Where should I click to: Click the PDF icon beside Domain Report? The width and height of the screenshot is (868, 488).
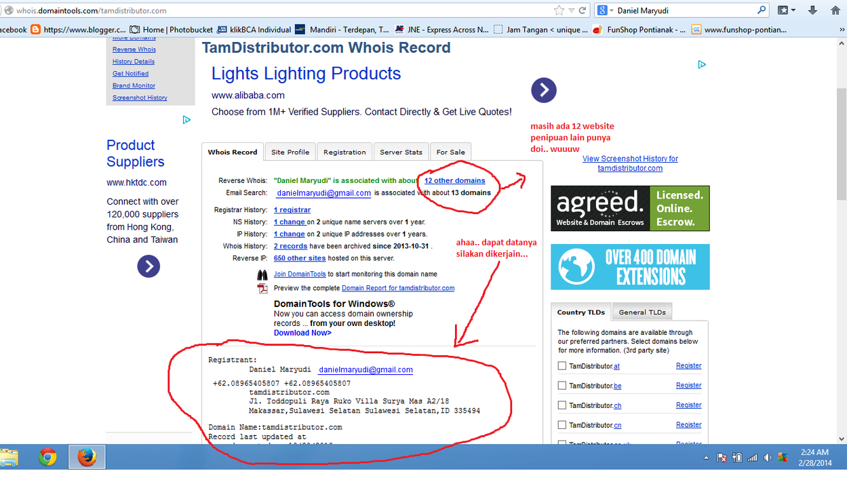coord(262,289)
